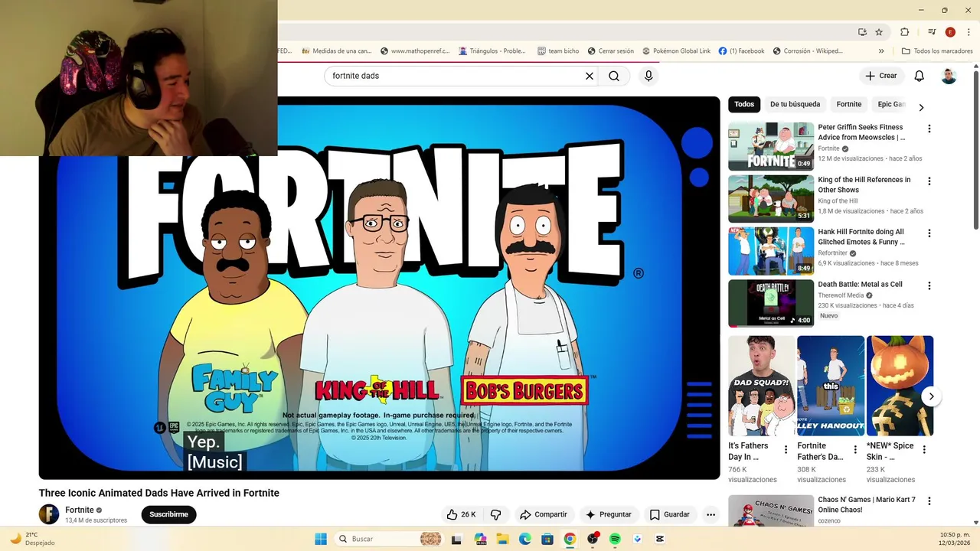Select the De tu búsqueda filter chip
This screenshot has width=980, height=551.
point(795,104)
